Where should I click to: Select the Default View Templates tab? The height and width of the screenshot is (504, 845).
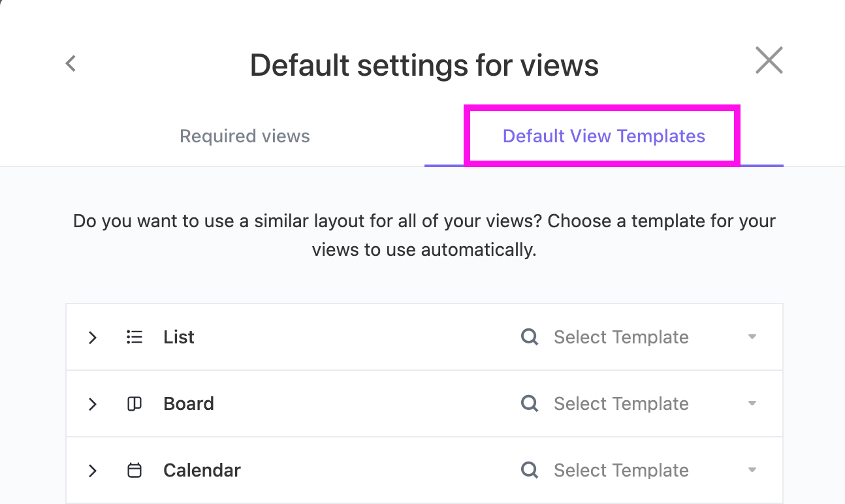pos(603,136)
